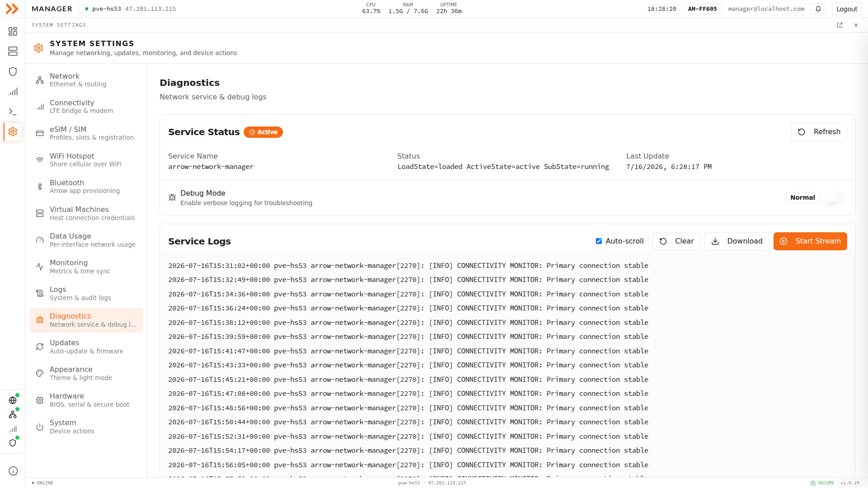Click the RAM 1.5G / 7.6G readout
The image size is (868, 488).
point(408,9)
